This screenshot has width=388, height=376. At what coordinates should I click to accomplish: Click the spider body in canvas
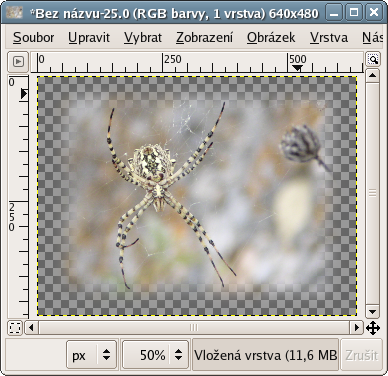[153, 163]
